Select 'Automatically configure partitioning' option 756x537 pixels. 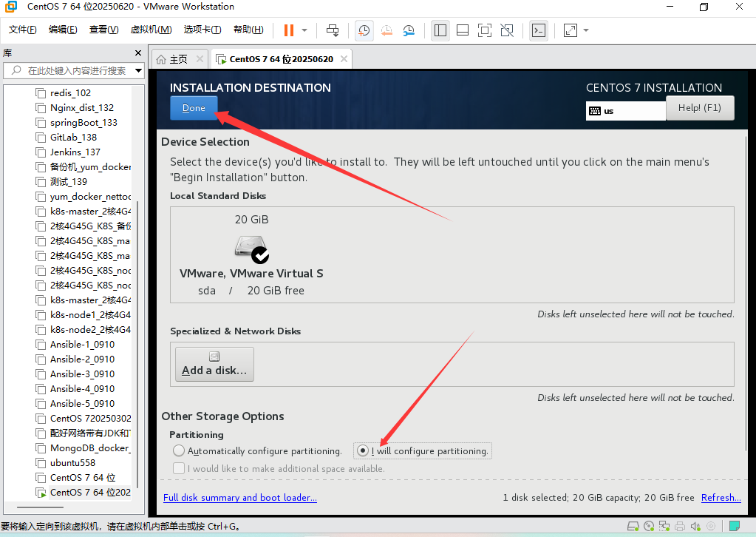[x=178, y=450]
